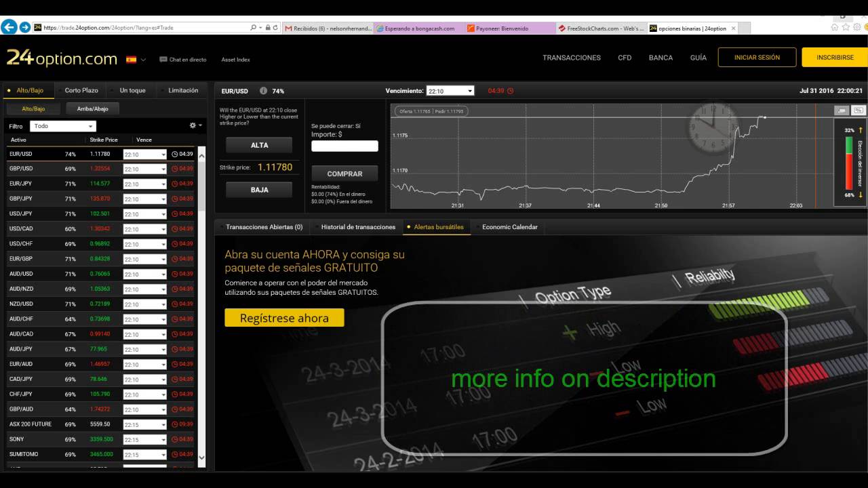The height and width of the screenshot is (488, 868).
Task: Click the COMPRAR button
Action: 344,174
